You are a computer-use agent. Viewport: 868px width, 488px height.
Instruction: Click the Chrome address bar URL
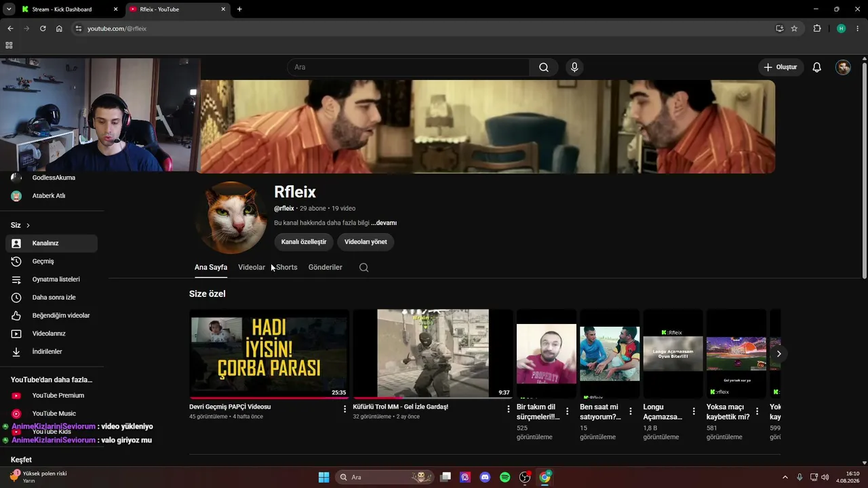[x=117, y=28]
